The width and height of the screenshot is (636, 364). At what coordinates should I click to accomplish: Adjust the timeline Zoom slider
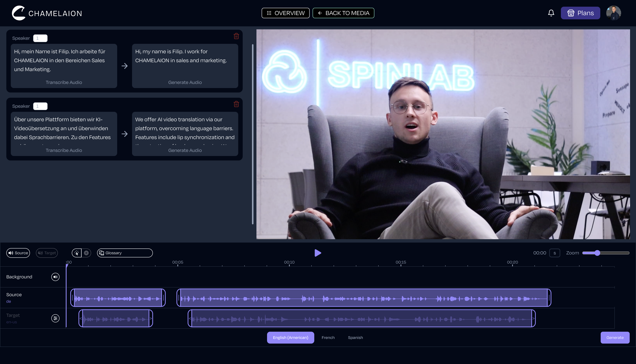(x=597, y=253)
